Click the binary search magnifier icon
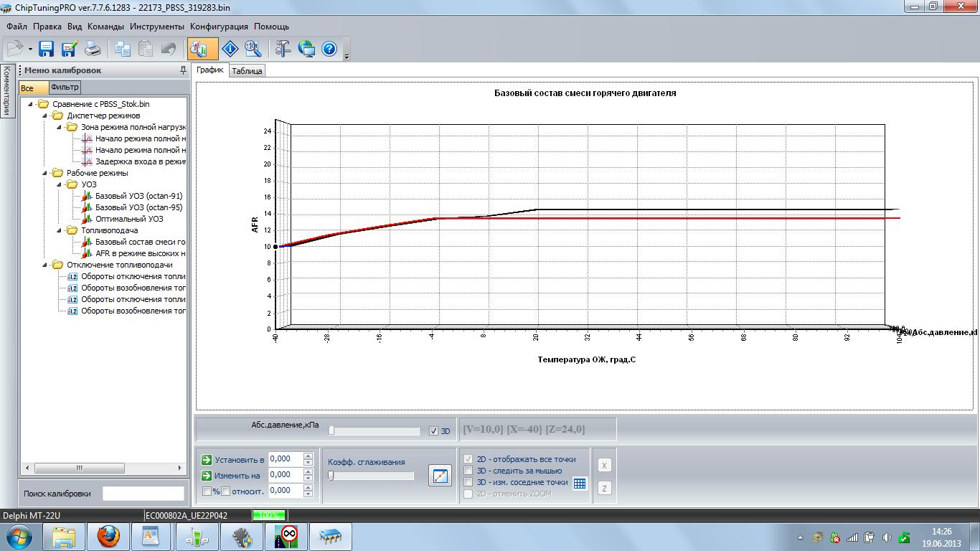Screen dimensions: 980x551 click(253, 49)
